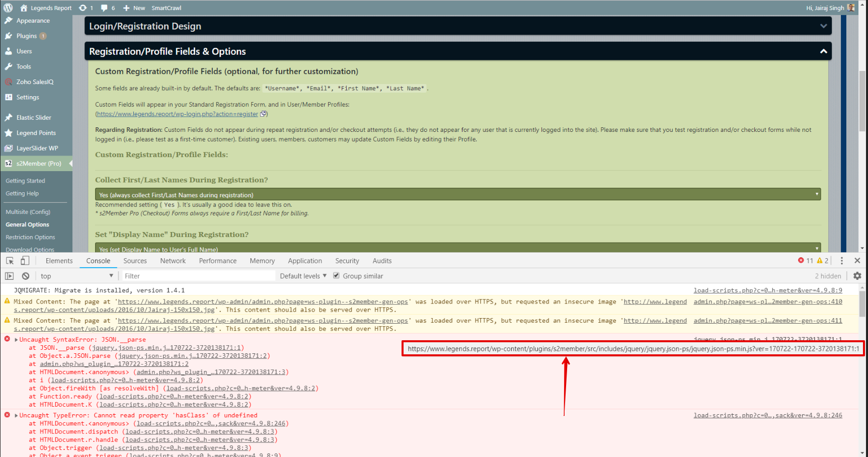Screen dimensions: 868x457
Task: Click the Settings sliders icon in the sidebar
Action: click(9, 97)
